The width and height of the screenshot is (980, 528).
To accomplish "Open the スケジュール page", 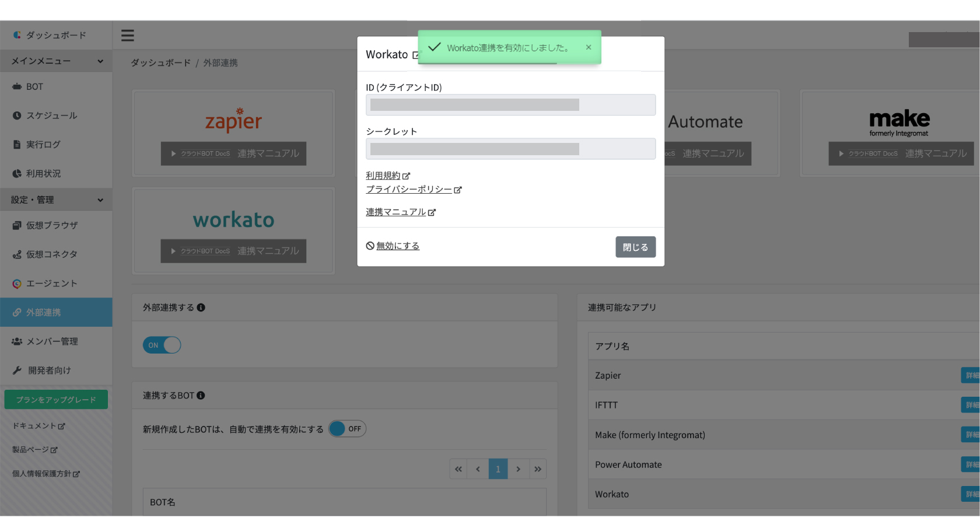I will tap(56, 116).
